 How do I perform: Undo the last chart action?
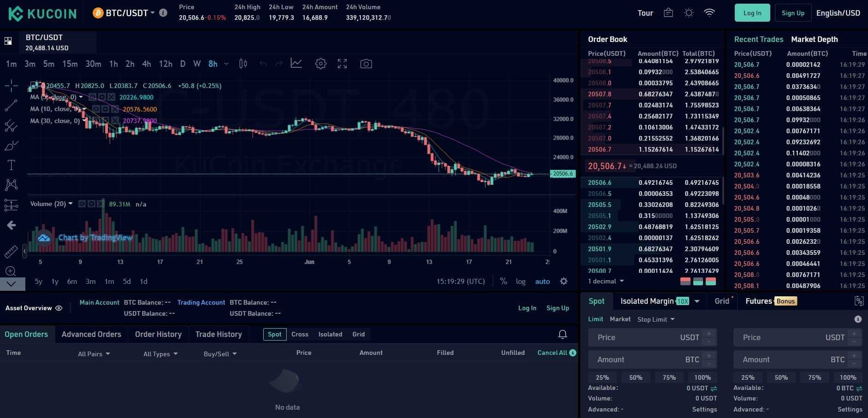pos(263,64)
